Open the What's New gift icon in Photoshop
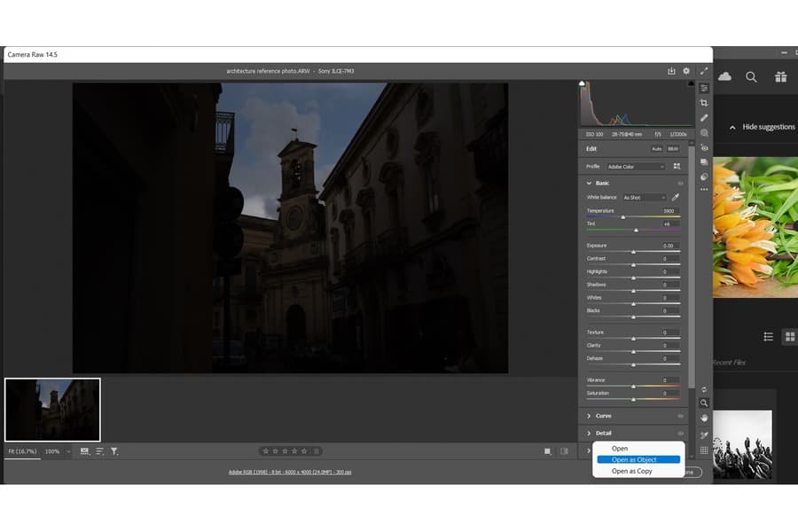Screen dimensions: 798x532 tap(780, 77)
